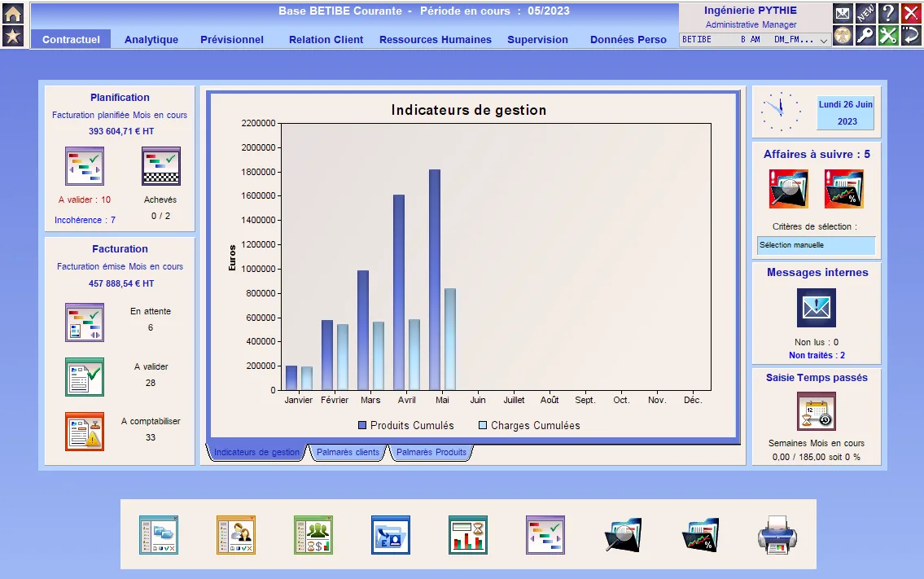This screenshot has height=579, width=924.
Task: Open the Prévisionnel menu
Action: [231, 40]
